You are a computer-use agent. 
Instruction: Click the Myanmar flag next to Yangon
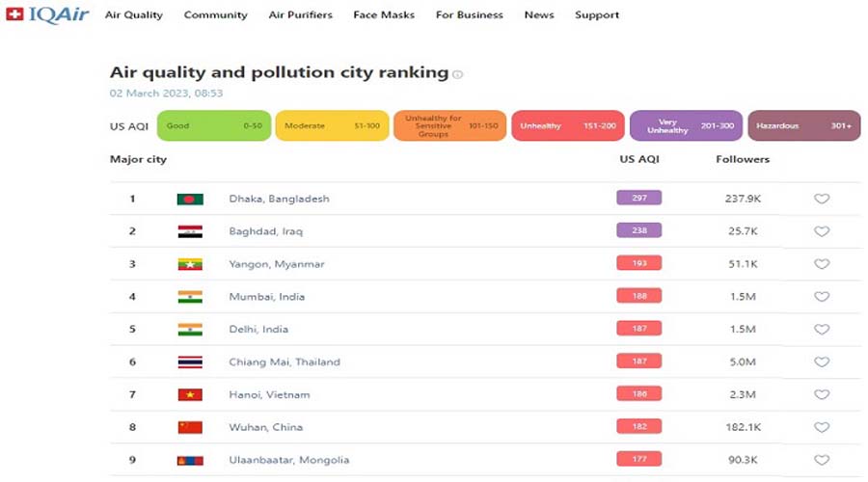click(x=190, y=264)
